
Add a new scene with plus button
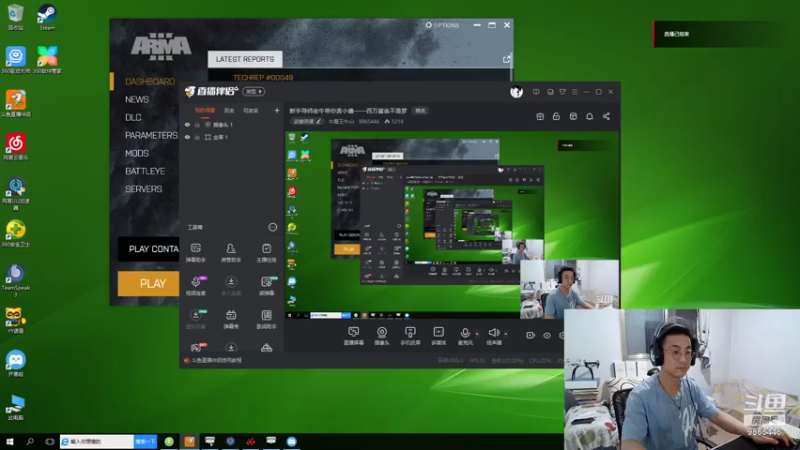(x=277, y=110)
